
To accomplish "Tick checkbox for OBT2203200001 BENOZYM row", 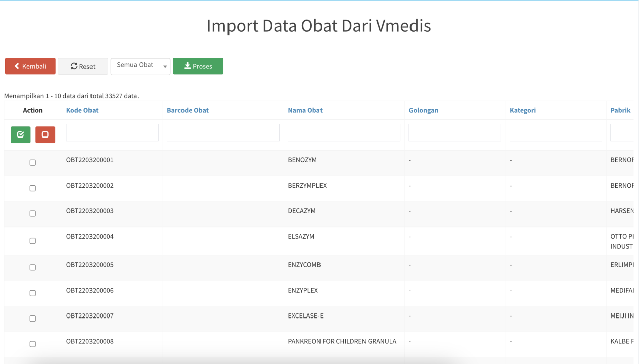I will coord(33,163).
